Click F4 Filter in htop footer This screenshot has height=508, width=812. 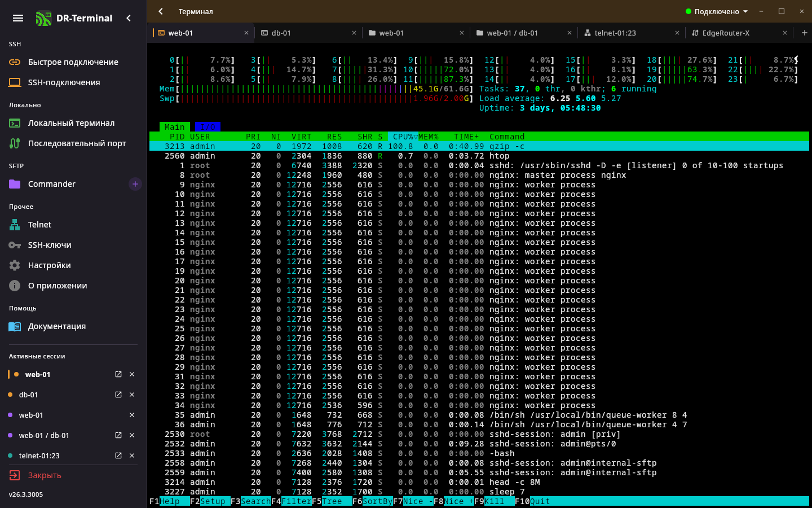pos(292,501)
